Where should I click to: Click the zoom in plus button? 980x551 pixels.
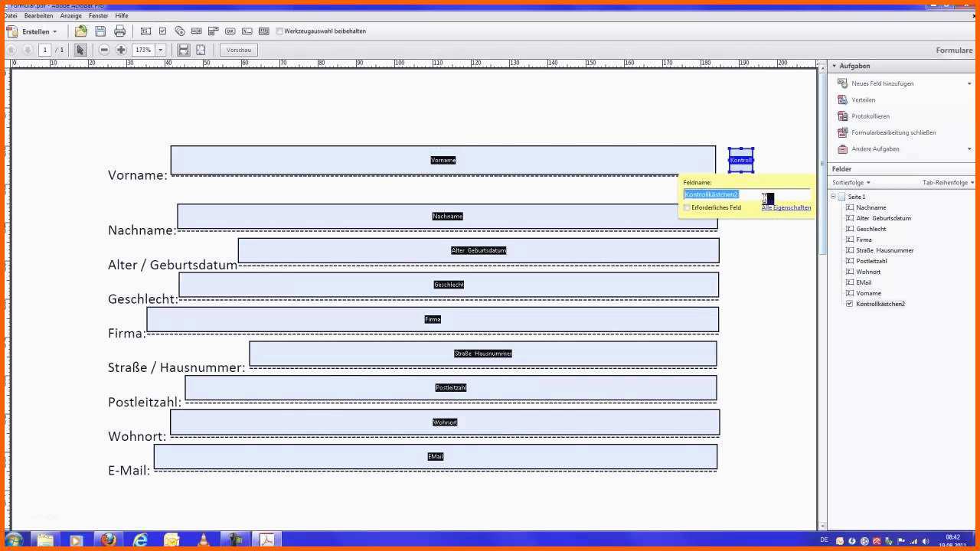pyautogui.click(x=121, y=50)
